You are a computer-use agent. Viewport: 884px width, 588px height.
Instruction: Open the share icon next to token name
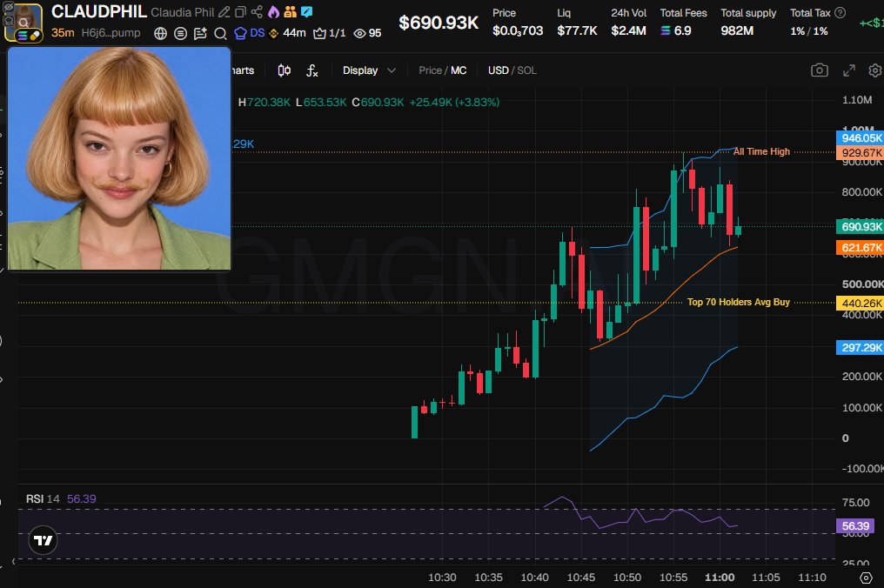tap(257, 12)
